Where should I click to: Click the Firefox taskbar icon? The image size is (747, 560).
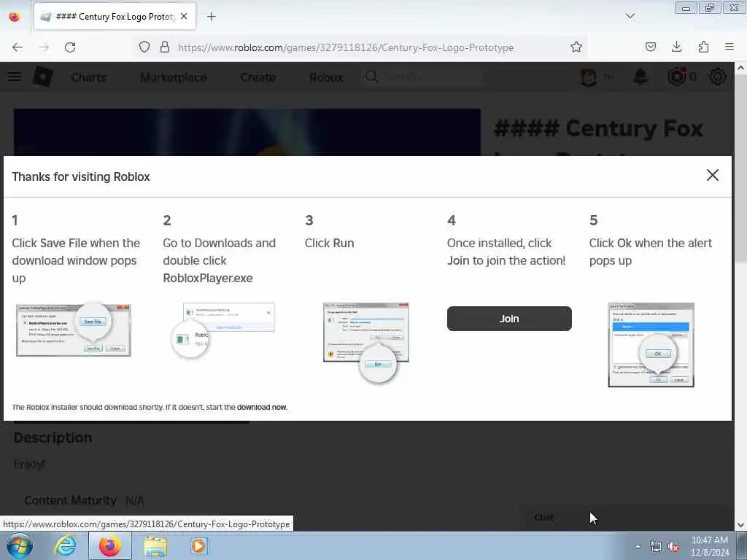coord(110,545)
